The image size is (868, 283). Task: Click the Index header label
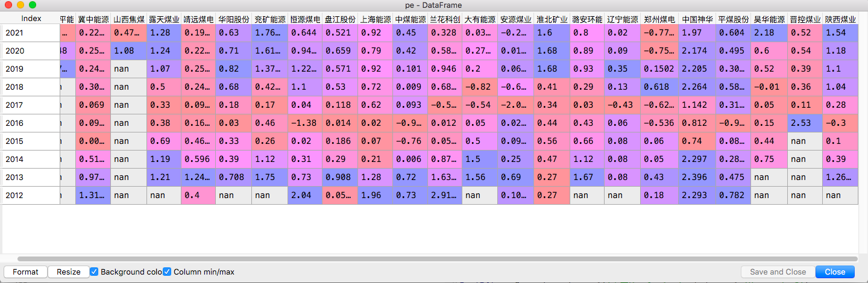(x=31, y=19)
